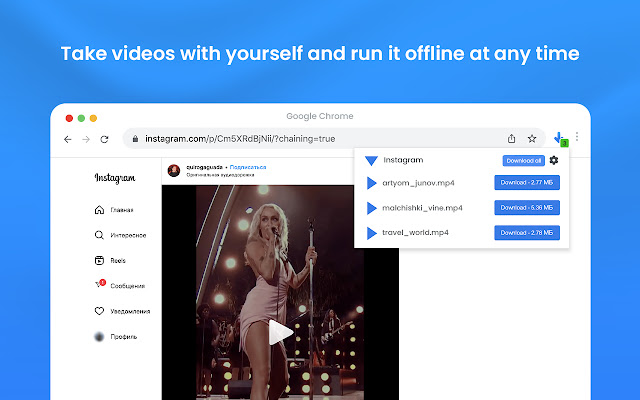640x400 pixels.
Task: Click the travel_world.mp4 file name
Action: [x=415, y=233]
